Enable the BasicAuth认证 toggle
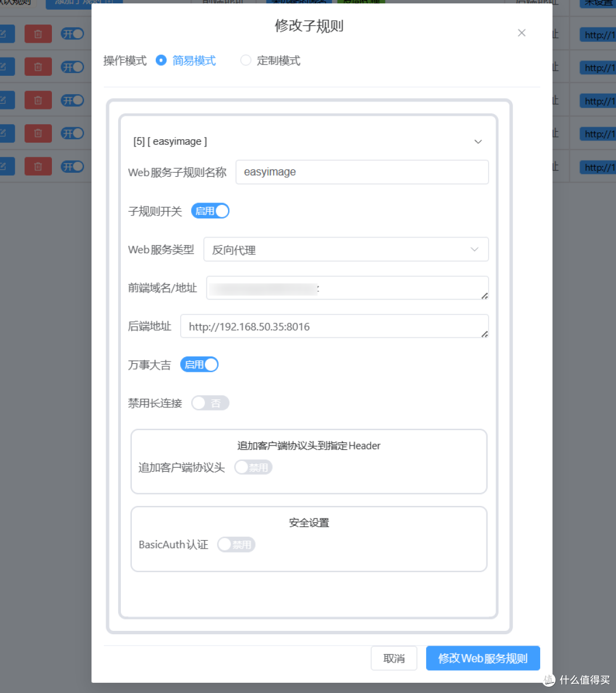 tap(236, 544)
